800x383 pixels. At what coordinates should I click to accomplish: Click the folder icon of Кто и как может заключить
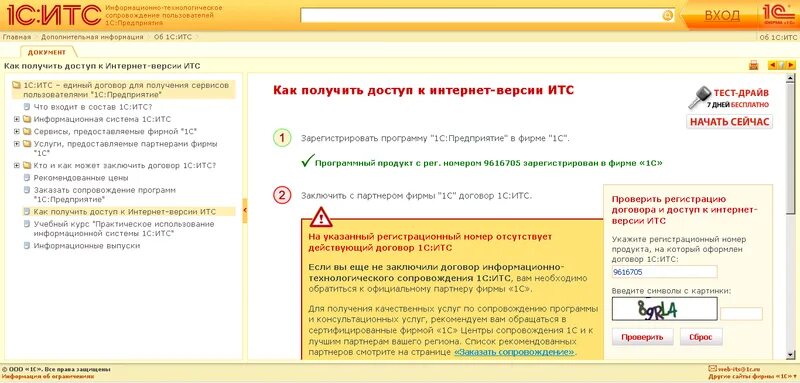click(27, 166)
